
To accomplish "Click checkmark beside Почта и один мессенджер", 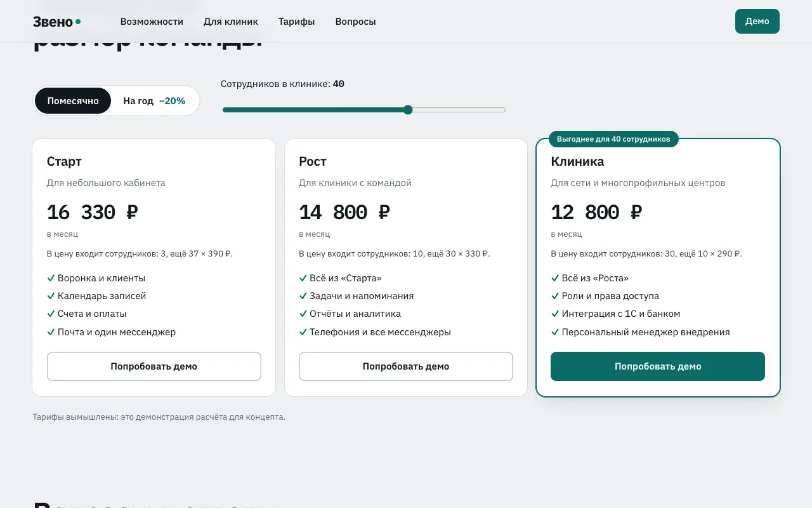I will coord(51,332).
